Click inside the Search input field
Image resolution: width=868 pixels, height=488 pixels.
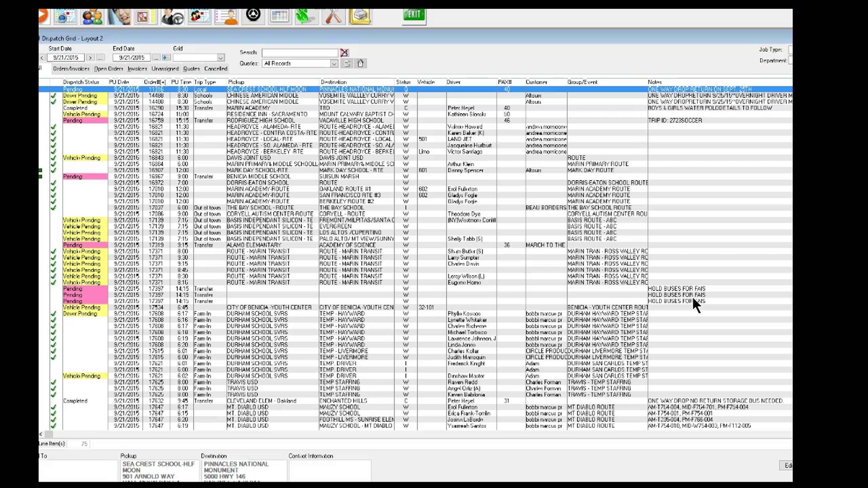299,53
